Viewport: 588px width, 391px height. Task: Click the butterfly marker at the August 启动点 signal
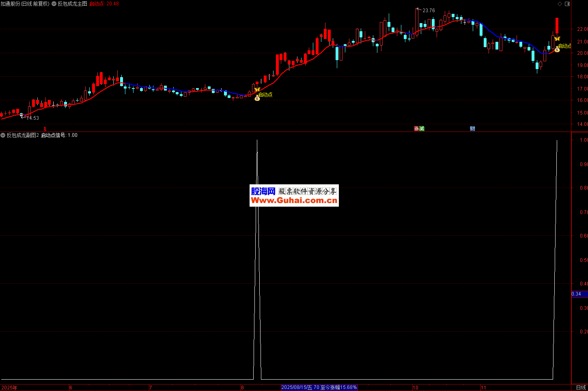pyautogui.click(x=257, y=89)
